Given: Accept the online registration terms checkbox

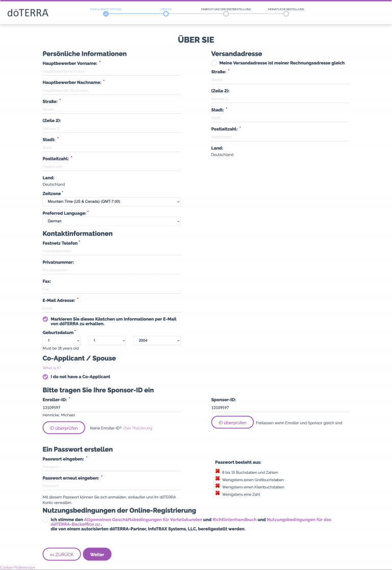Looking at the screenshot, I should point(45,519).
